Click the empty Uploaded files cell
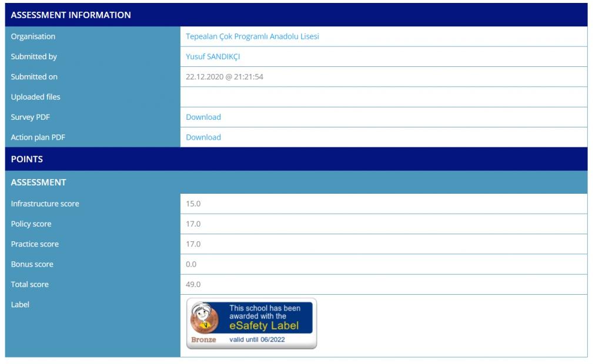This screenshot has height=364, width=602. click(383, 97)
